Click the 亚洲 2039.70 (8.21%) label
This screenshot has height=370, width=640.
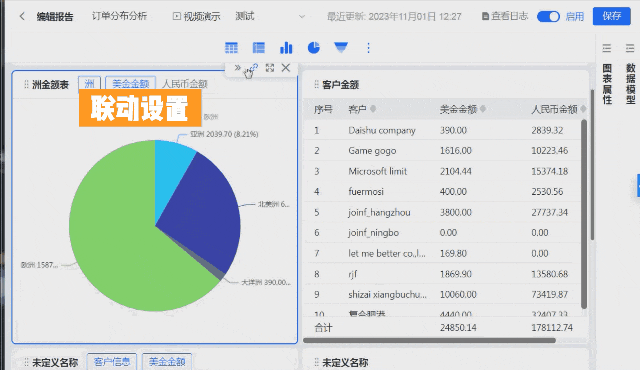(224, 134)
